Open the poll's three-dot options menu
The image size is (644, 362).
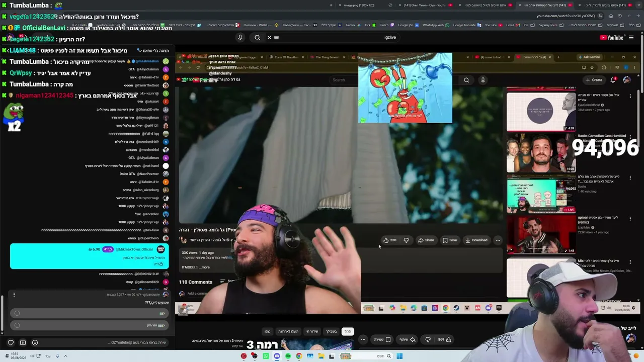pyautogui.click(x=14, y=295)
